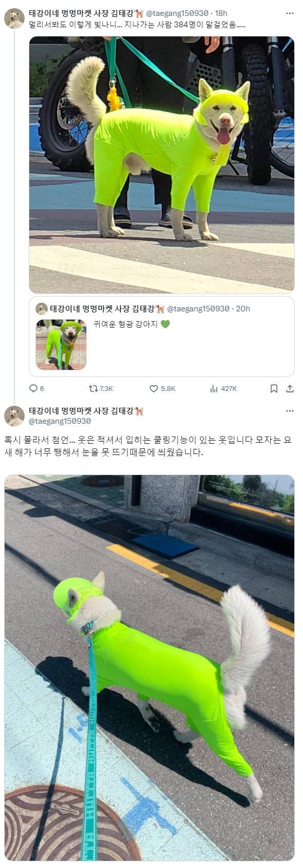Click the second tweet's profile avatar
303x868 pixels.
(x=14, y=416)
